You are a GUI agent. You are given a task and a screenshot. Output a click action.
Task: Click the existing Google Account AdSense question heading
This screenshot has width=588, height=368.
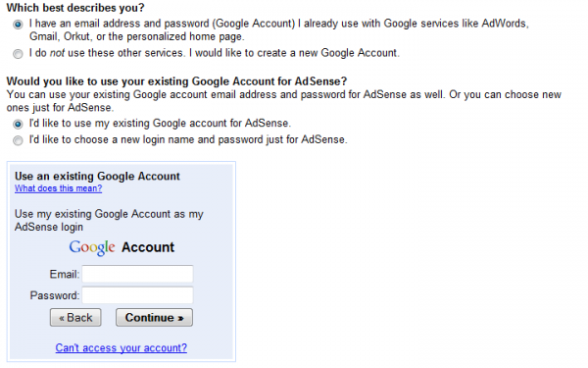[x=176, y=81]
